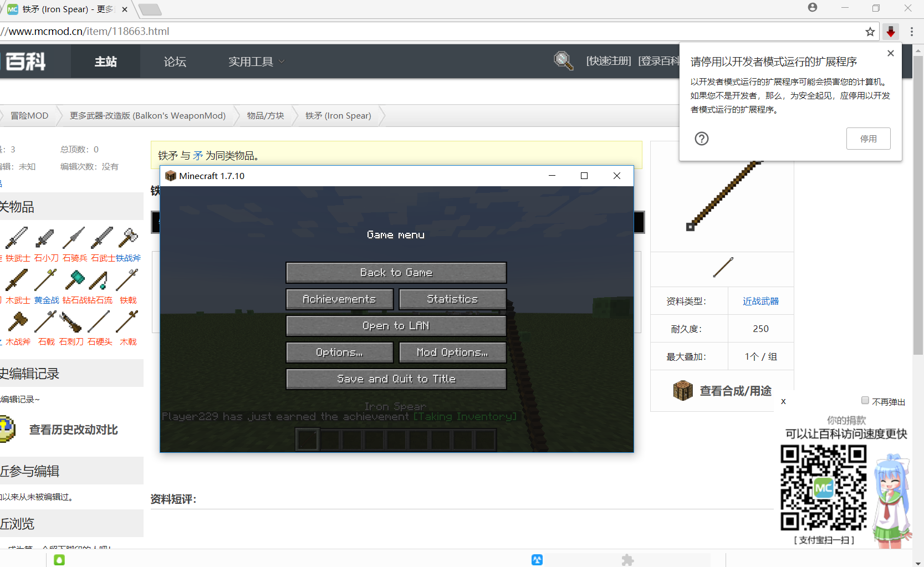
Task: Open the 石武士 sword icon
Action: (x=102, y=238)
